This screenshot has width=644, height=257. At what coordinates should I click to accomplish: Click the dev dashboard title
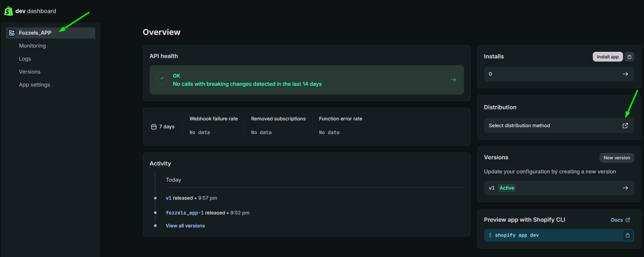(x=36, y=11)
